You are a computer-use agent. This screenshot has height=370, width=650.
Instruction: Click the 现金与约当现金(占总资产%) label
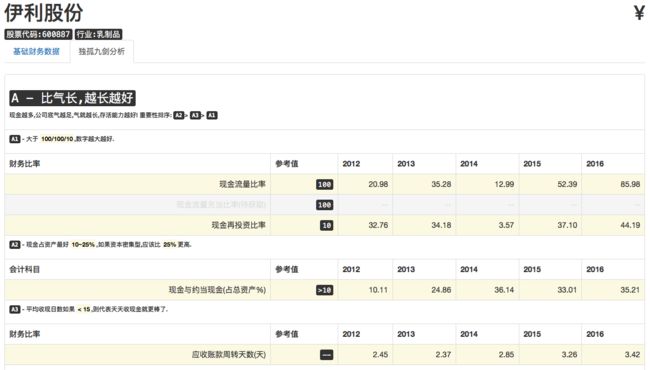point(217,290)
